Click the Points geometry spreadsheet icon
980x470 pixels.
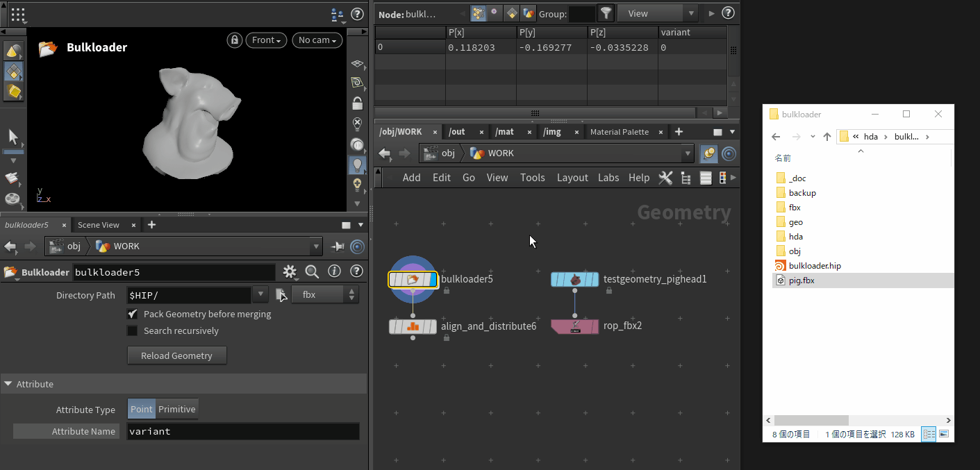tap(478, 12)
